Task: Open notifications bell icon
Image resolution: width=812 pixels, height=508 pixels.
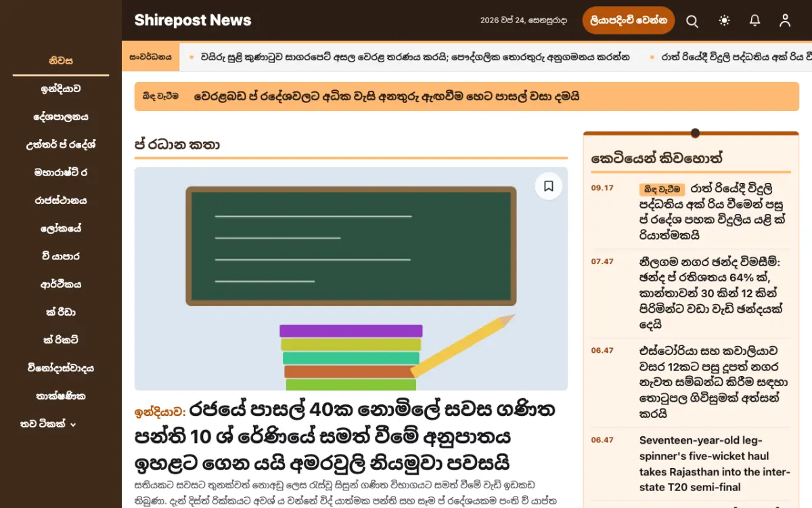Action: (x=755, y=21)
